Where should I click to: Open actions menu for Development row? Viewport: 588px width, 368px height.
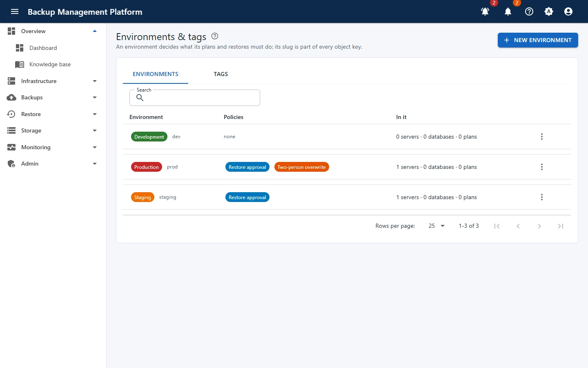(542, 137)
